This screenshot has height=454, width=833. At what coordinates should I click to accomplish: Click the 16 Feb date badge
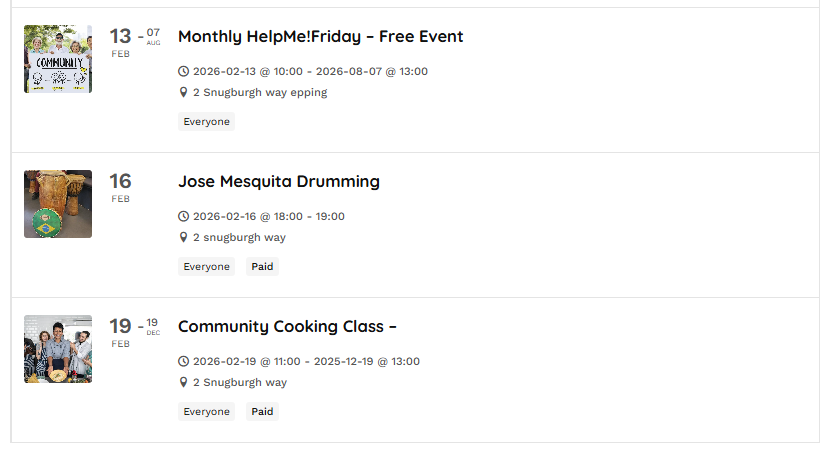120,186
